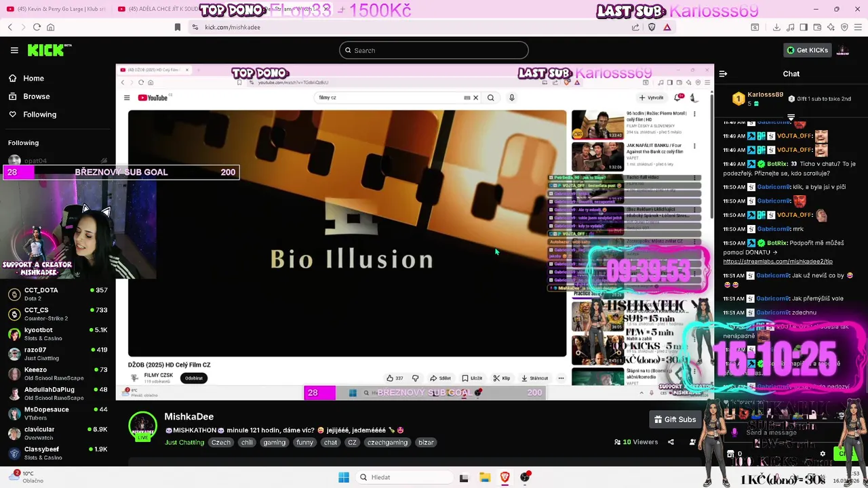Image resolution: width=868 pixels, height=488 pixels.
Task: Open the Kick hamburger menu
Action: pyautogui.click(x=14, y=50)
